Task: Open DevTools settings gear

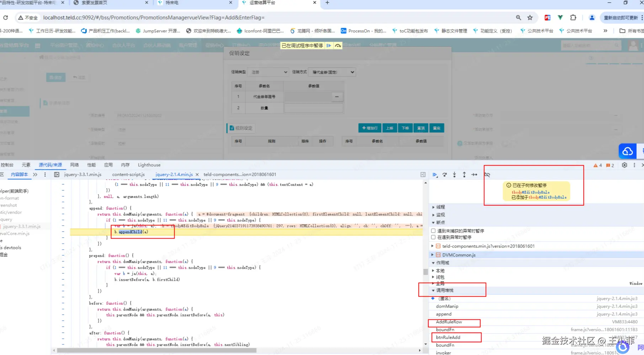Action: point(624,165)
